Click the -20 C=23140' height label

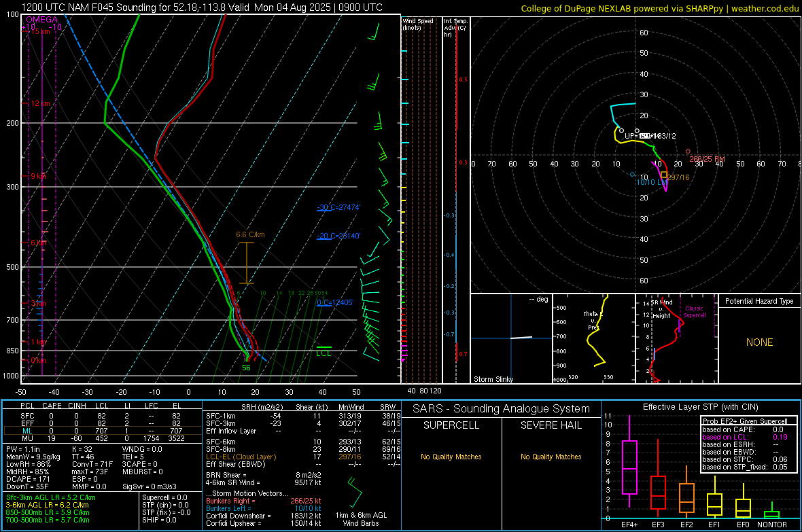(x=338, y=236)
